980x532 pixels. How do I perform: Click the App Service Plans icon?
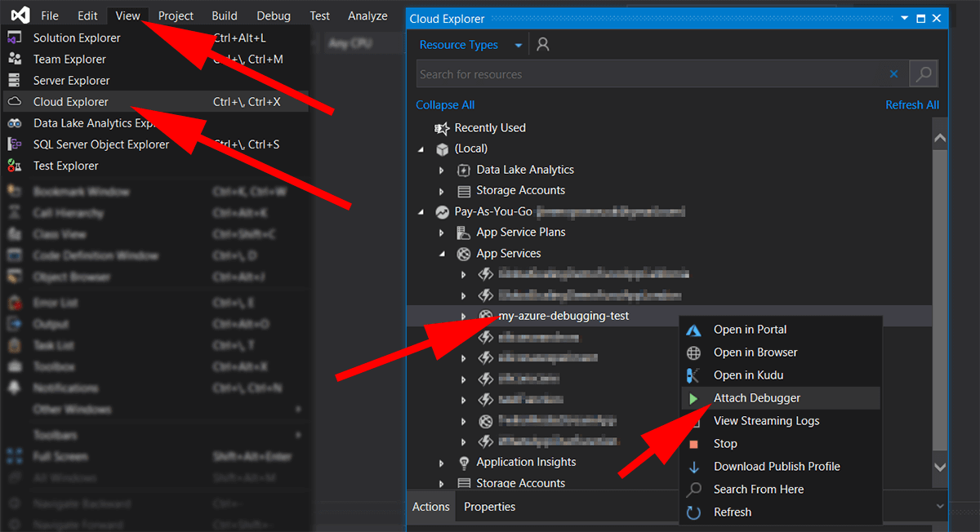(463, 233)
